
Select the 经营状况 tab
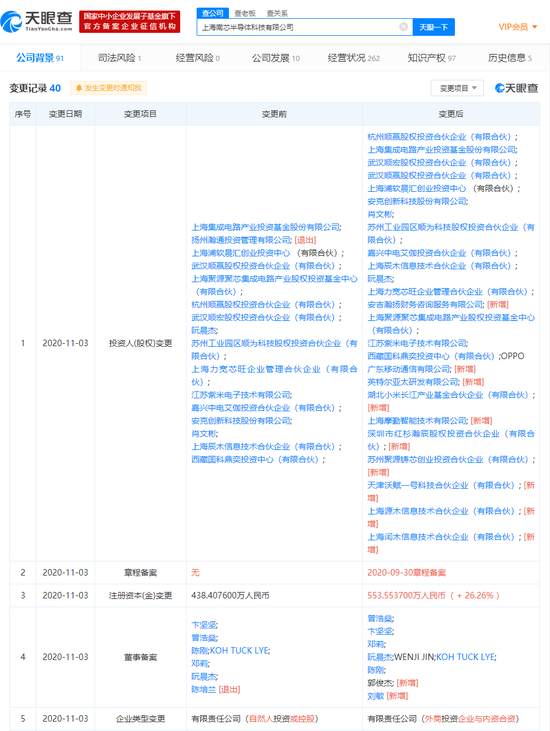[x=354, y=58]
